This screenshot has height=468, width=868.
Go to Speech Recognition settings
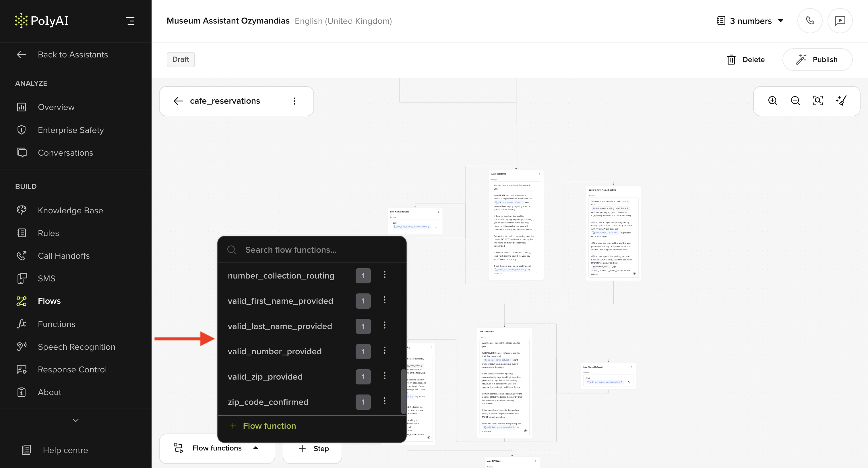coord(76,347)
